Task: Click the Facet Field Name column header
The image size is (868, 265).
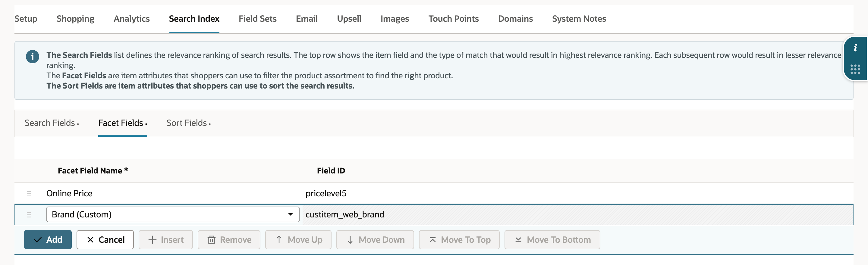Action: (93, 171)
